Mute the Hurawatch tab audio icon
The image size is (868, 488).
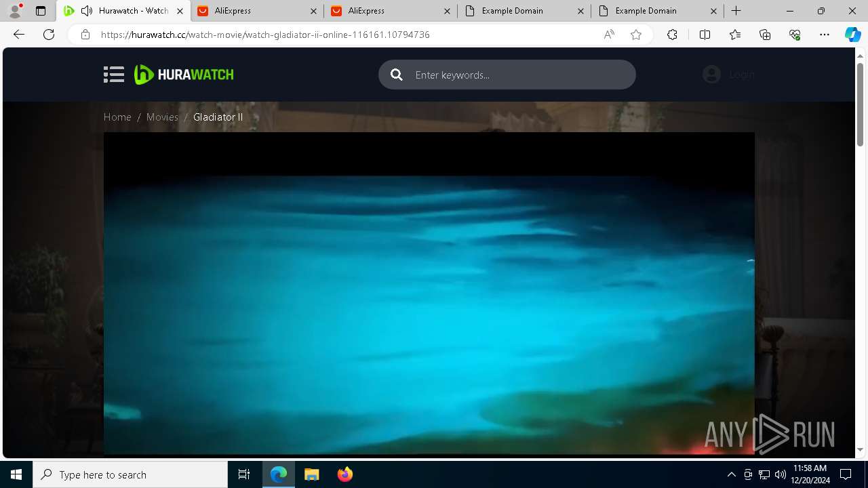87,11
